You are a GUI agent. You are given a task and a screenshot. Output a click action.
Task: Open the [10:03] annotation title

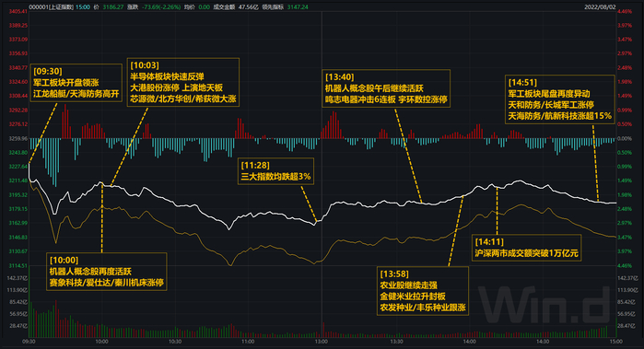[145, 65]
